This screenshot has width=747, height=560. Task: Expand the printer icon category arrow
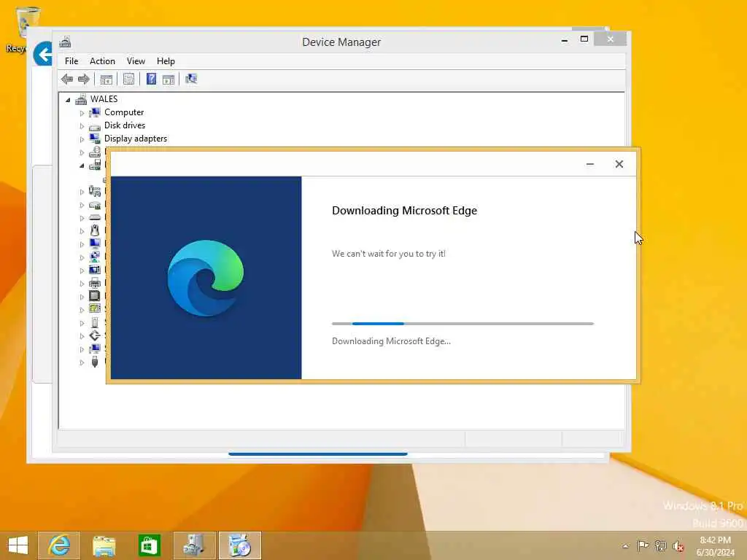pyautogui.click(x=82, y=284)
